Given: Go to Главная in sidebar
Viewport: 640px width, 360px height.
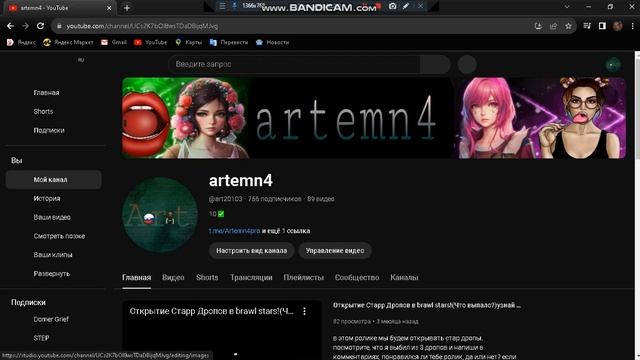Looking at the screenshot, I should [46, 93].
